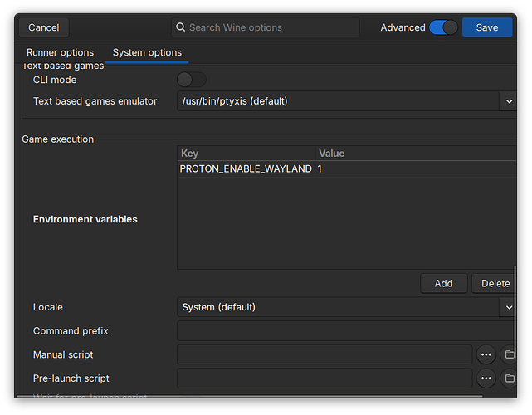Select the System options tab

click(147, 53)
